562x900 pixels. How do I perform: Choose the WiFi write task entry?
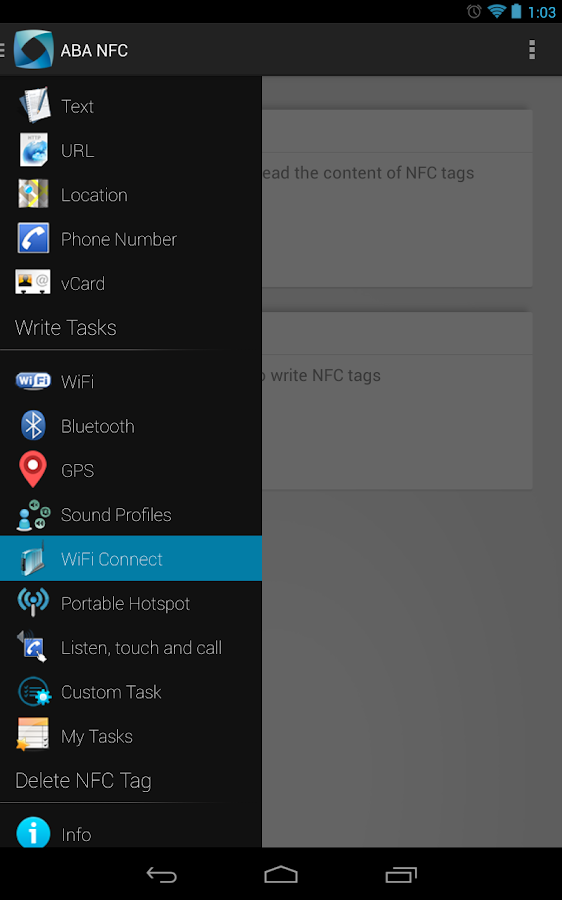(131, 381)
